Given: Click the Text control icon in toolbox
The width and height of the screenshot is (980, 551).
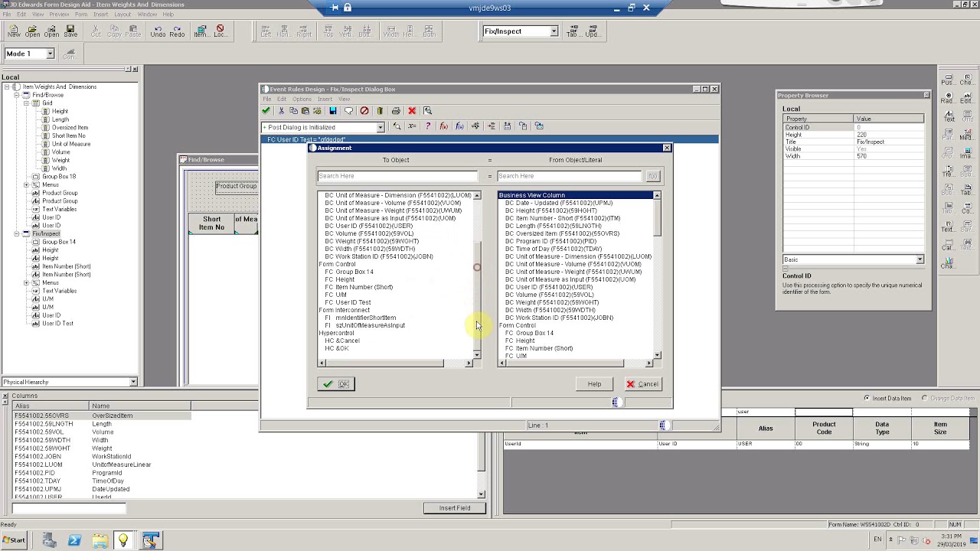Looking at the screenshot, I should tap(949, 117).
